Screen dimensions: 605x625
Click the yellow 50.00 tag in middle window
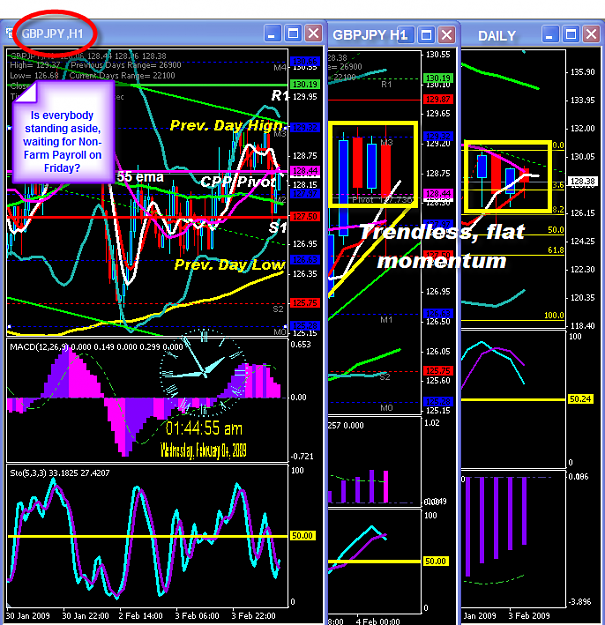(x=436, y=561)
